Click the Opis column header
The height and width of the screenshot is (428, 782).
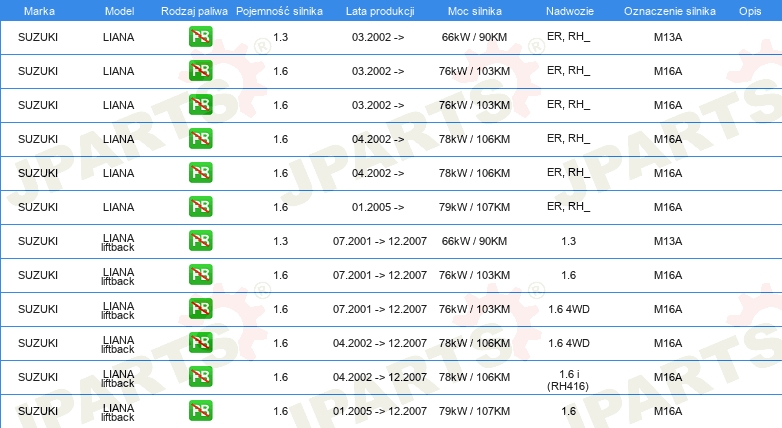tap(750, 11)
